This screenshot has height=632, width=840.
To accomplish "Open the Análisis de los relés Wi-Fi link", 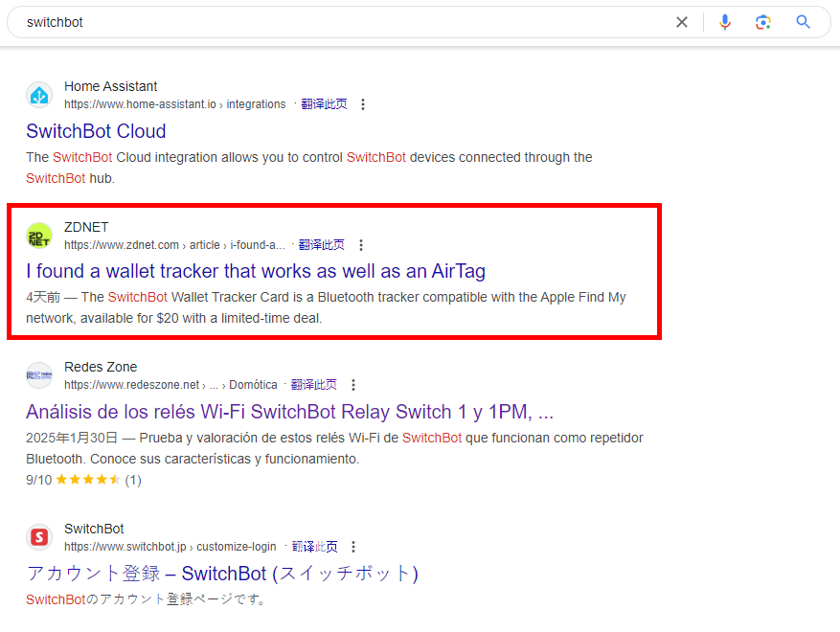I will (289, 412).
